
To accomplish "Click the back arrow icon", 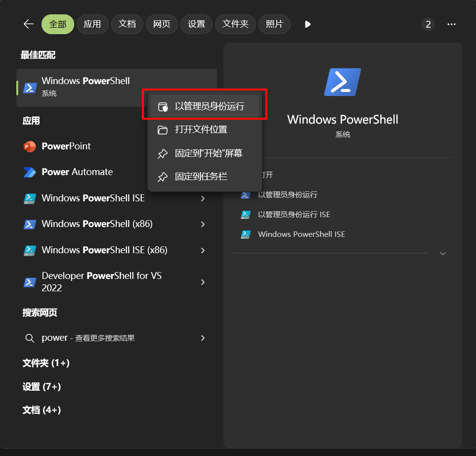I will click(x=28, y=24).
